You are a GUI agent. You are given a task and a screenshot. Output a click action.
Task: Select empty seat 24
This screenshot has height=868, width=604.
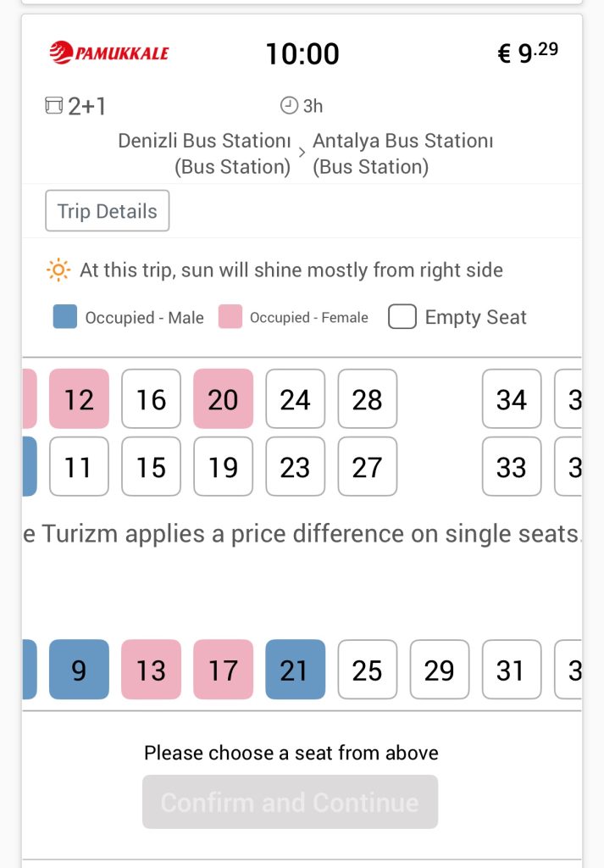[x=295, y=399]
